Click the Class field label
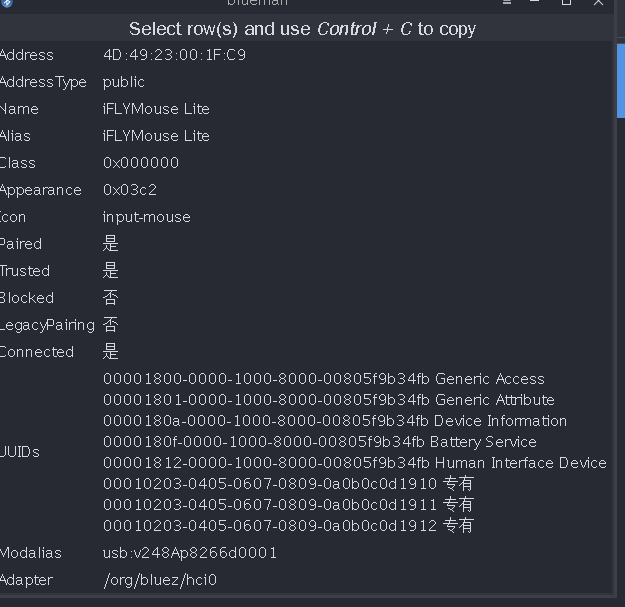This screenshot has height=607, width=625. (x=18, y=163)
